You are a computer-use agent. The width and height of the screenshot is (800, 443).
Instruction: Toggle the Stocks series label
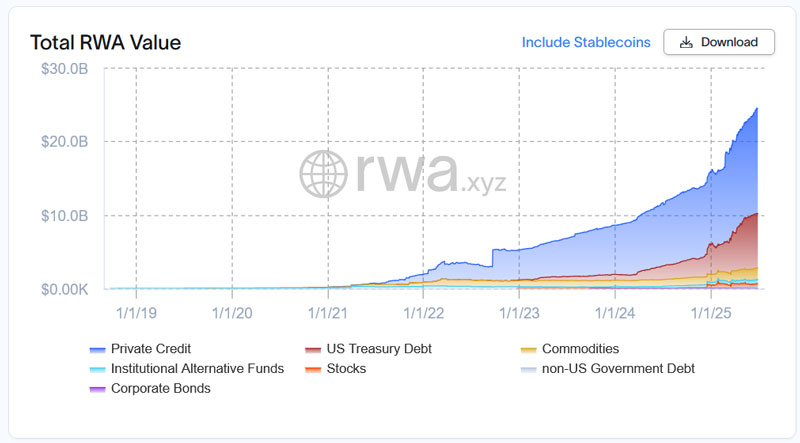click(x=346, y=368)
